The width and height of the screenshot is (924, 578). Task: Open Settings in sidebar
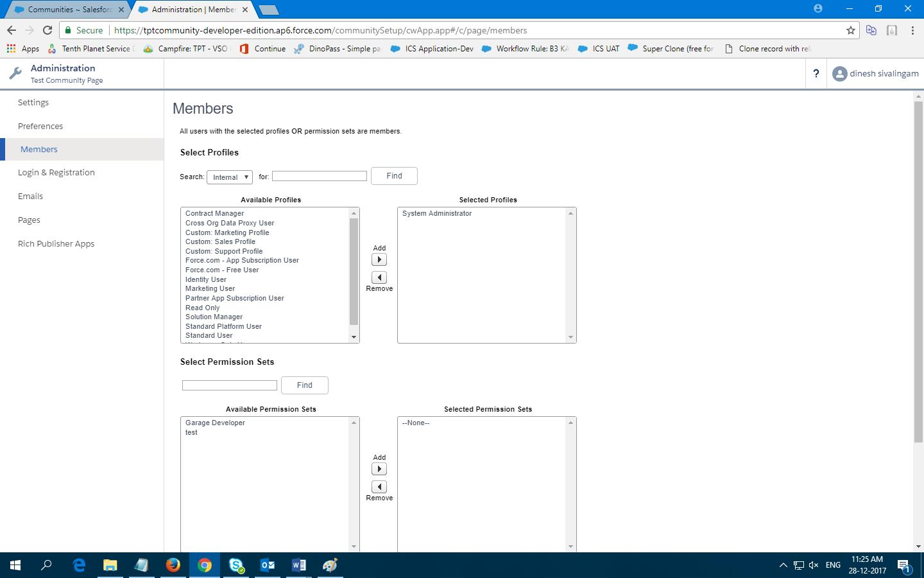(x=33, y=102)
